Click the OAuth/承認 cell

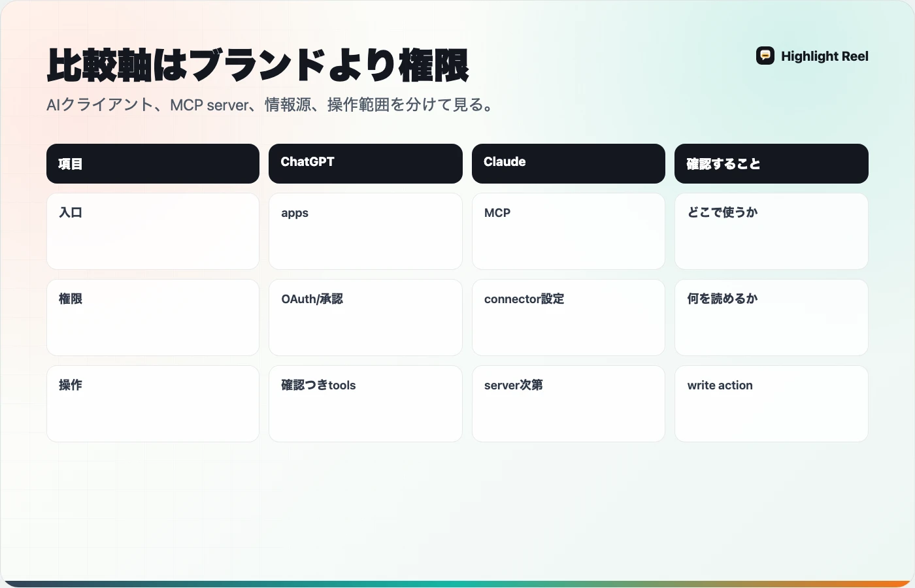click(365, 318)
